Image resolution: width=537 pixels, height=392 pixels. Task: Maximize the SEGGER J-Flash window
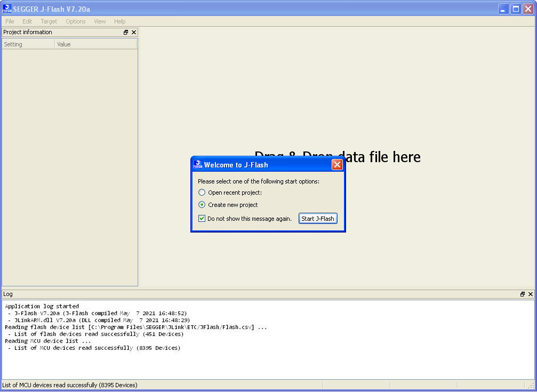click(516, 9)
